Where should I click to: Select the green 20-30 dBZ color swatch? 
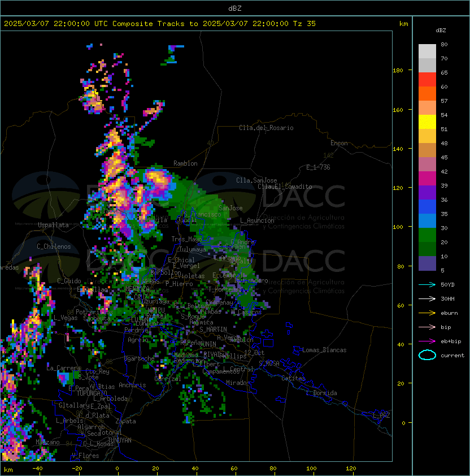click(427, 235)
